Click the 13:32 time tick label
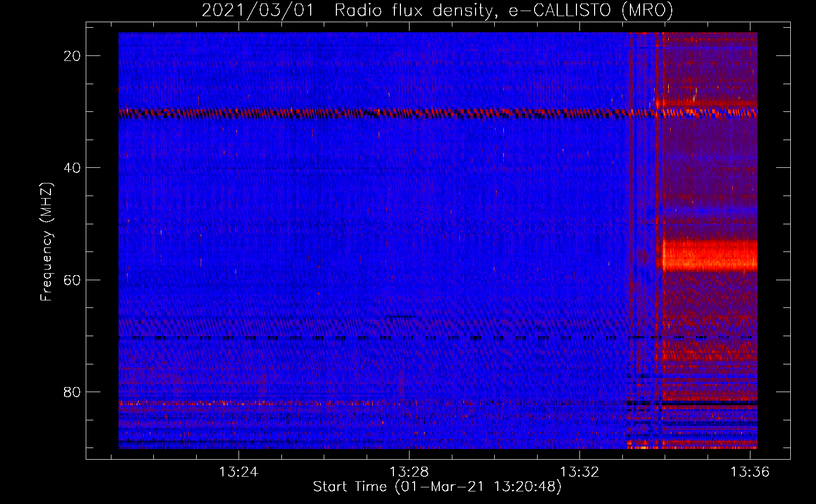Screen dimensions: 816x504 pos(580,472)
